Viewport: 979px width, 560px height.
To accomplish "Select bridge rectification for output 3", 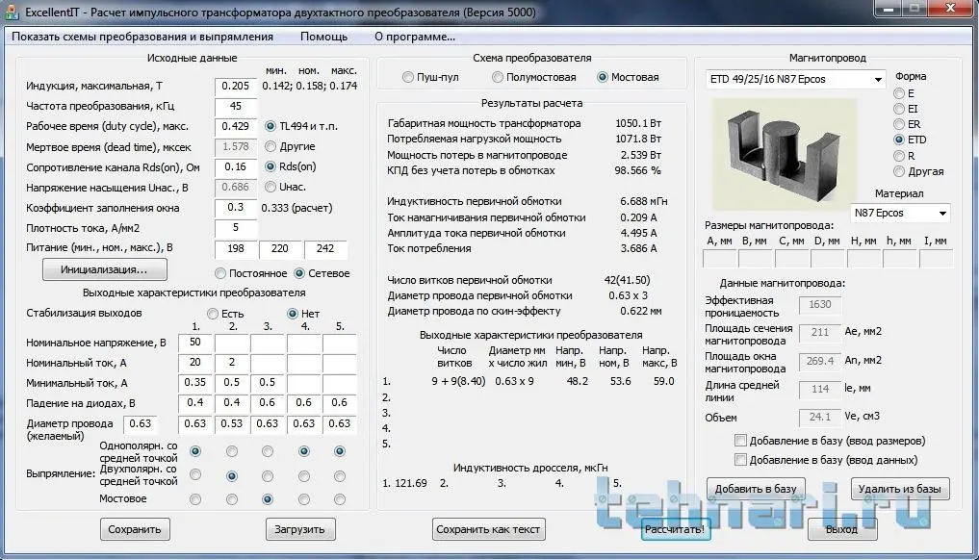I will 268,499.
